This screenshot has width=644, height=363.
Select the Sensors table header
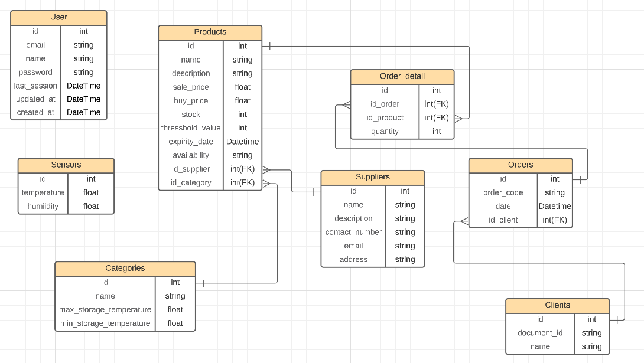coord(66,165)
